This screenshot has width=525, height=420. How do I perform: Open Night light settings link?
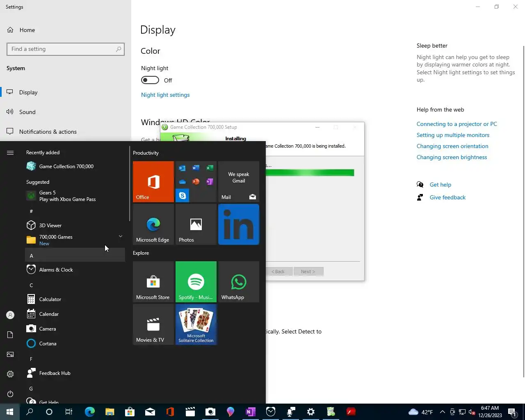tap(165, 95)
